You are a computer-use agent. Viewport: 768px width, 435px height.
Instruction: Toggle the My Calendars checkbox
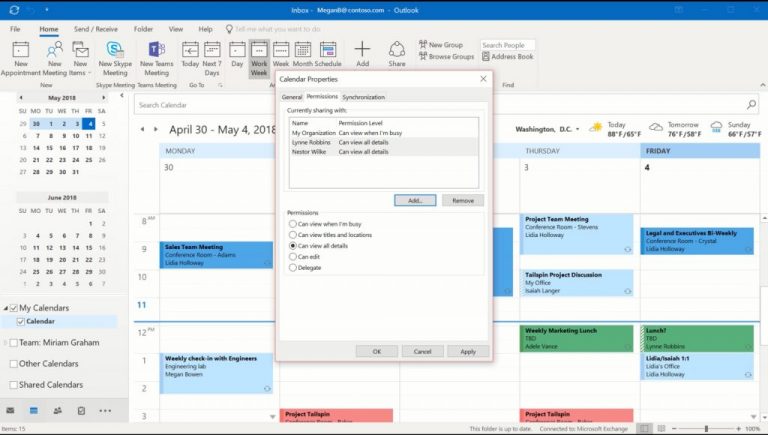(x=14, y=308)
